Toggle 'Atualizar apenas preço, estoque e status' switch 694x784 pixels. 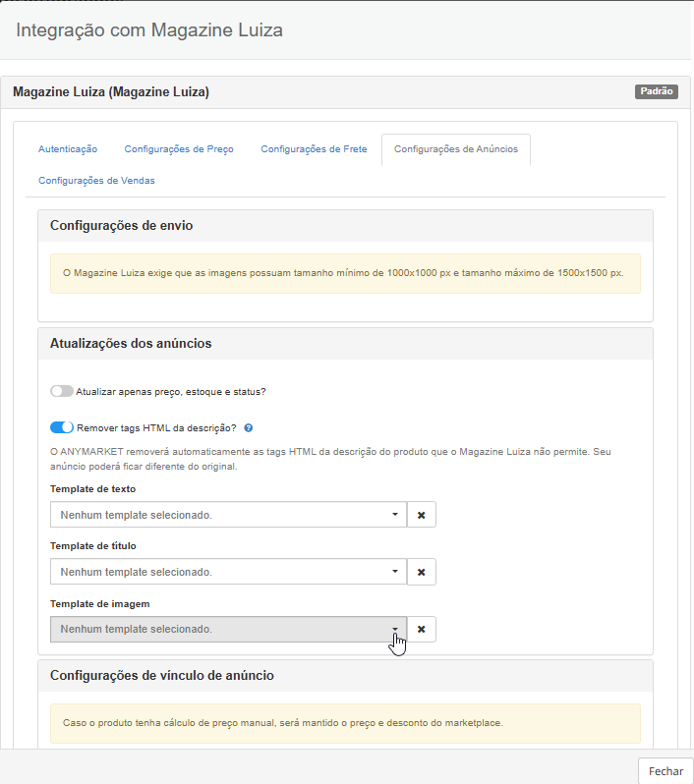(x=62, y=391)
